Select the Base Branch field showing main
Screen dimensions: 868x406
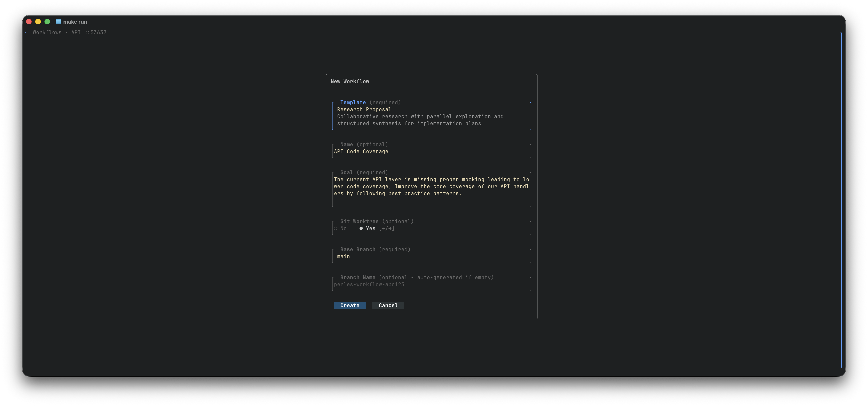click(431, 256)
